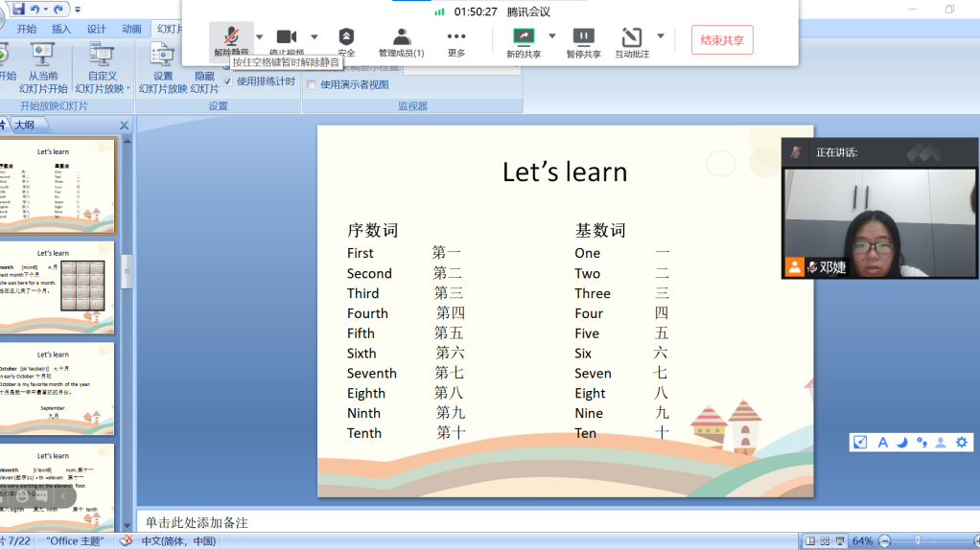Image resolution: width=980 pixels, height=550 pixels.
Task: Open dropdown arrow next to interactive annotation
Action: coord(661,36)
